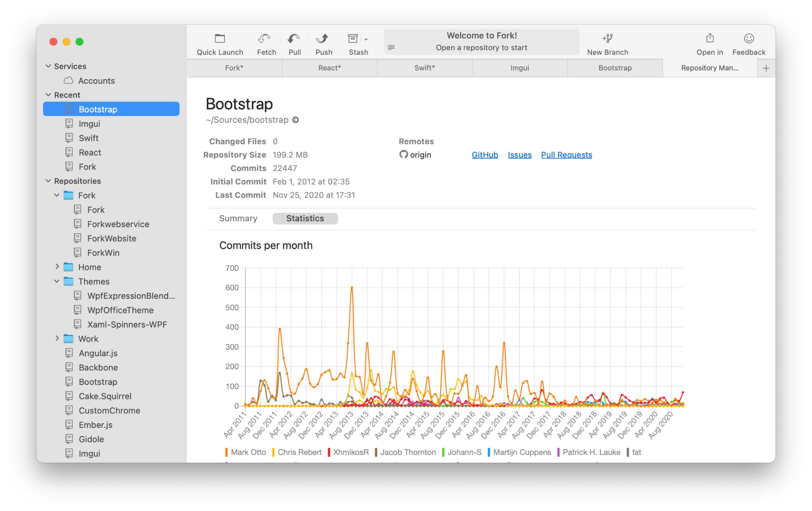Click the origin remote name

(421, 155)
